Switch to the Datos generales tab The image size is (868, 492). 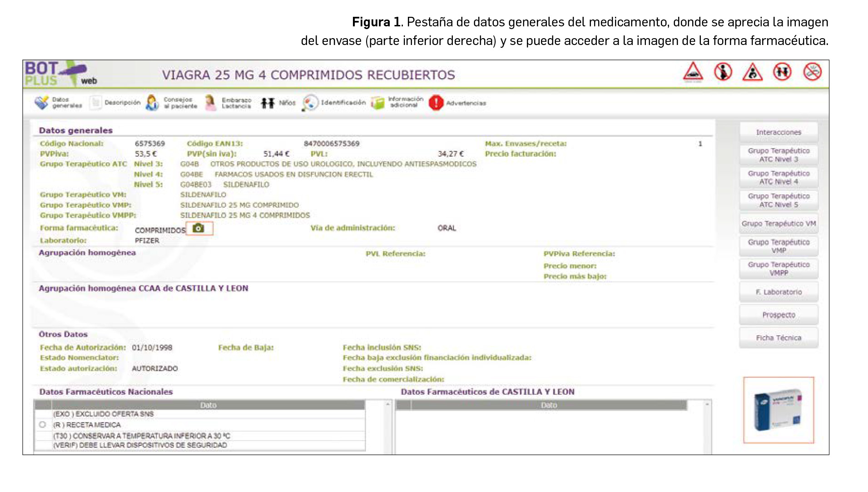[58, 103]
